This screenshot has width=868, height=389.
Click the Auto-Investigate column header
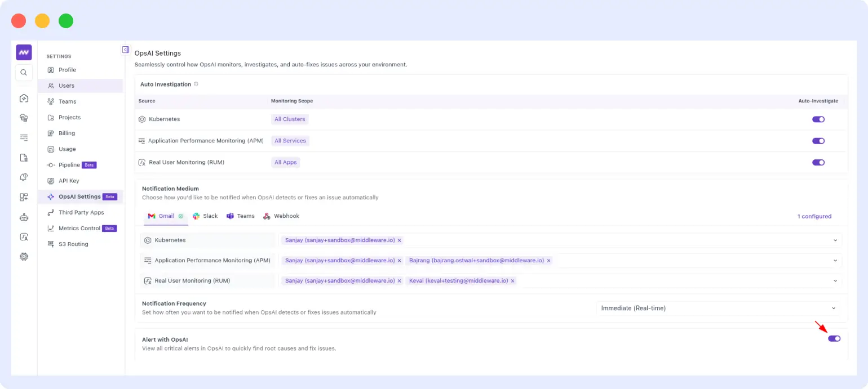pyautogui.click(x=818, y=101)
